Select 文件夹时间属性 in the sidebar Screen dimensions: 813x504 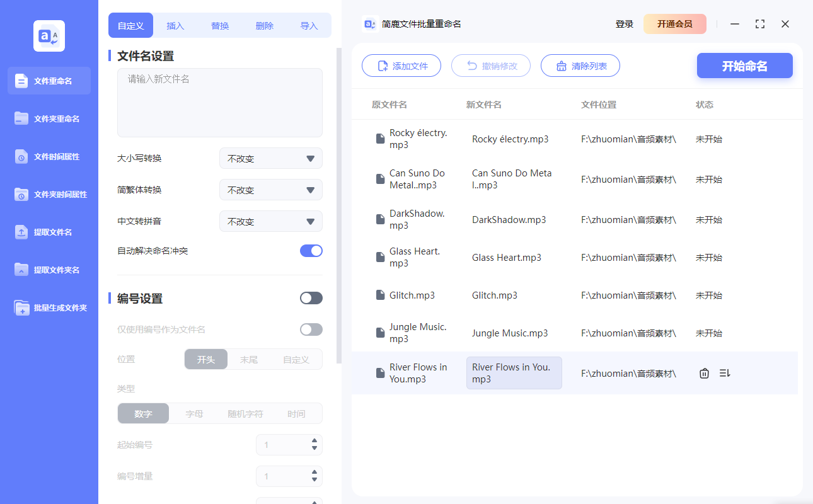48,194
